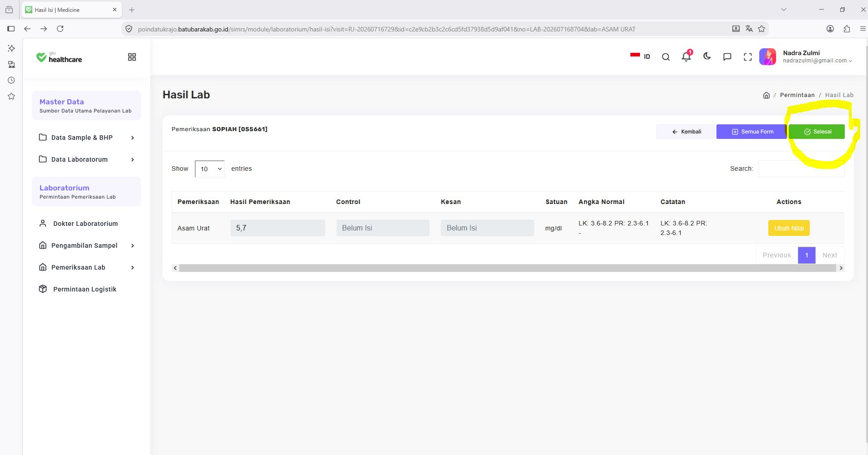This screenshot has width=868, height=455.
Task: Click the Kesan Belum Isi field
Action: tap(487, 228)
